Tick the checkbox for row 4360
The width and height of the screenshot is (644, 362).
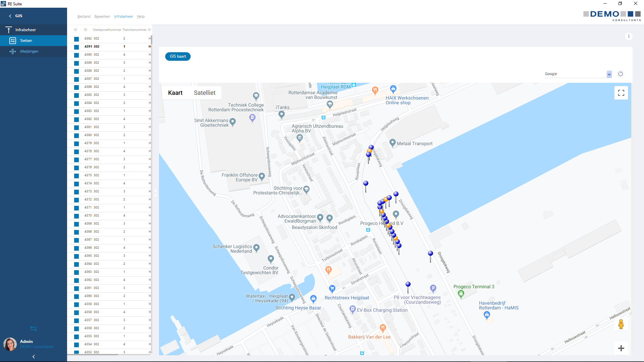[x=76, y=296]
